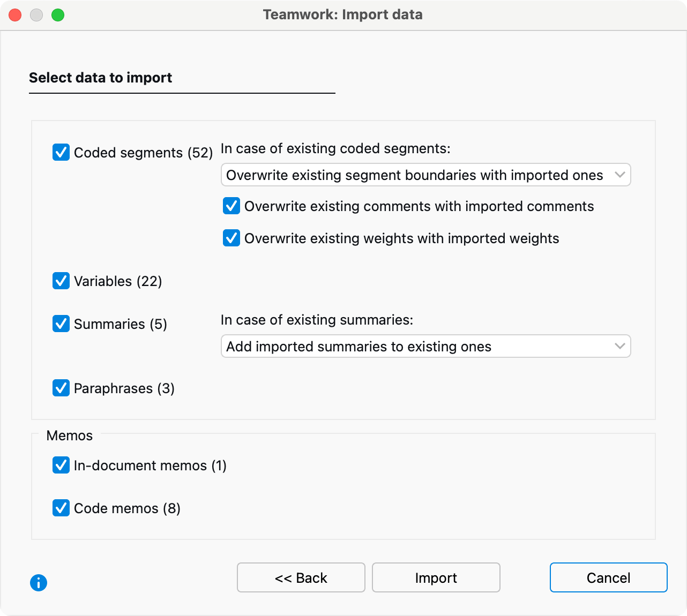Screen dimensions: 687x616
Task: Click the Teamwork: Import data title bar
Action: click(x=342, y=14)
